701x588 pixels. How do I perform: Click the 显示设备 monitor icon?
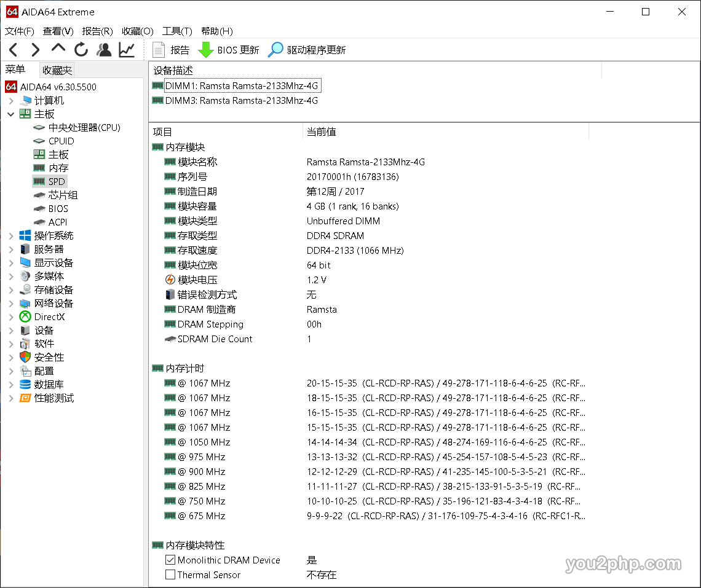[25, 263]
